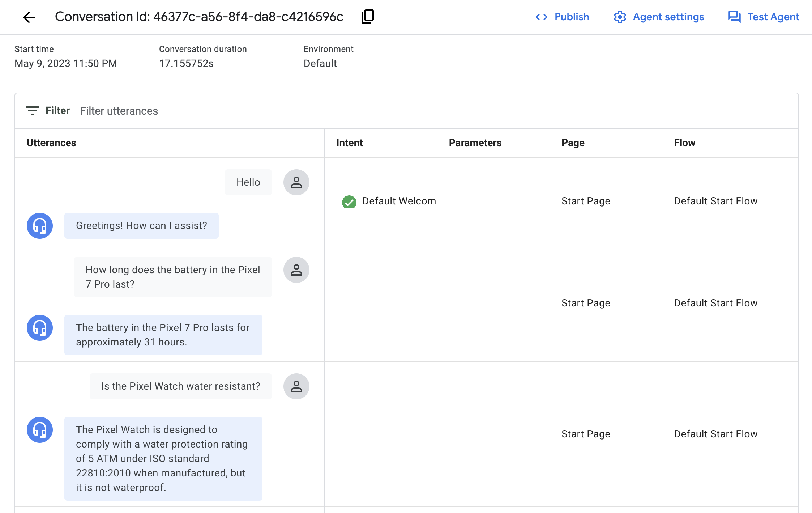Click the user avatar icon for Hello utterance

point(296,182)
